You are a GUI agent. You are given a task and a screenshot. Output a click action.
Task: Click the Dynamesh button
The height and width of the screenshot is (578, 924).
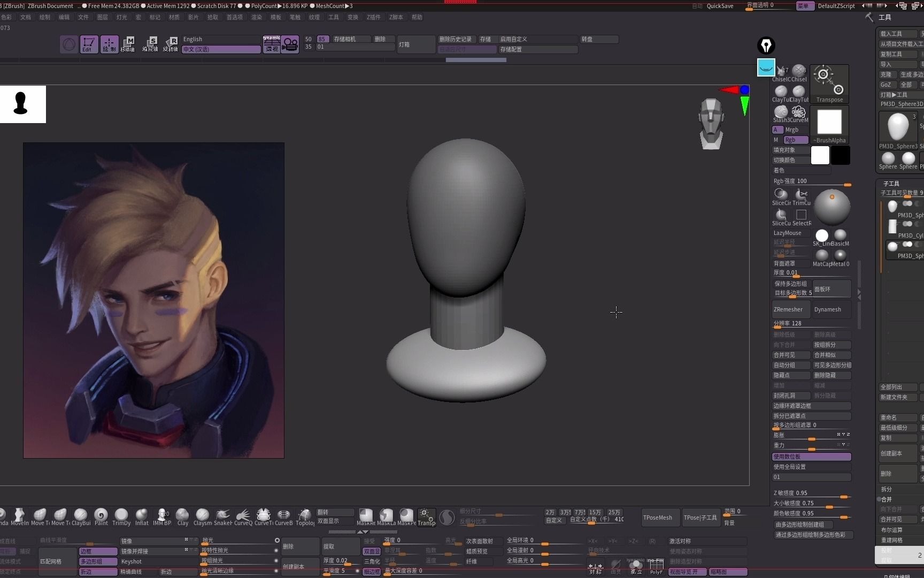coord(831,309)
